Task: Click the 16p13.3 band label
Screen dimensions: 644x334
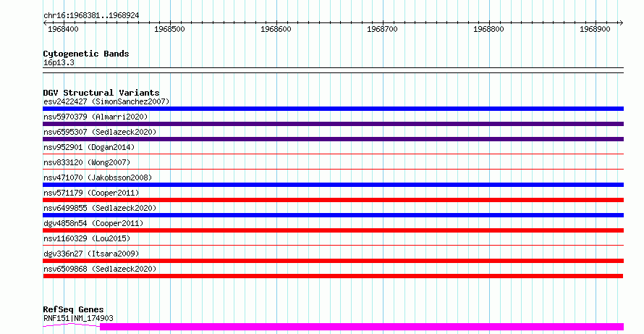Action: click(x=59, y=63)
